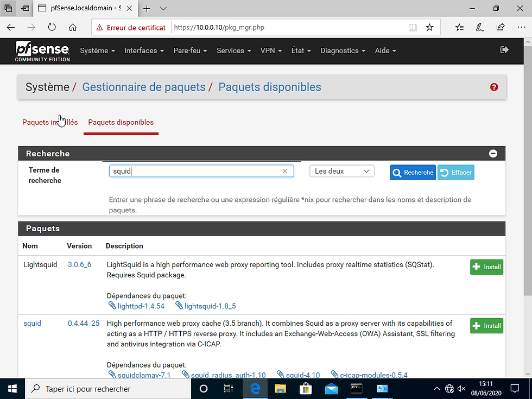This screenshot has width=532, height=399.
Task: Collapse the Recherche panel with minus icon
Action: pos(493,153)
